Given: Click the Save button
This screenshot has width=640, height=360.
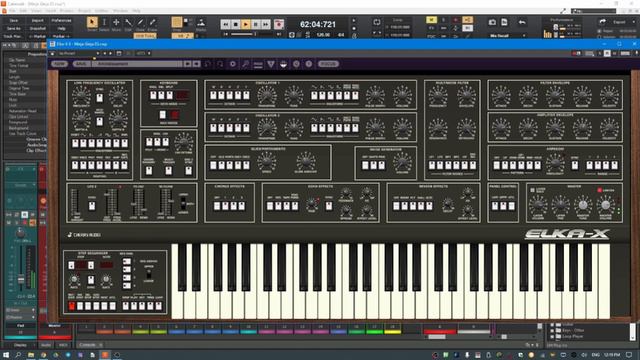Looking at the screenshot, I should click(x=13, y=20).
